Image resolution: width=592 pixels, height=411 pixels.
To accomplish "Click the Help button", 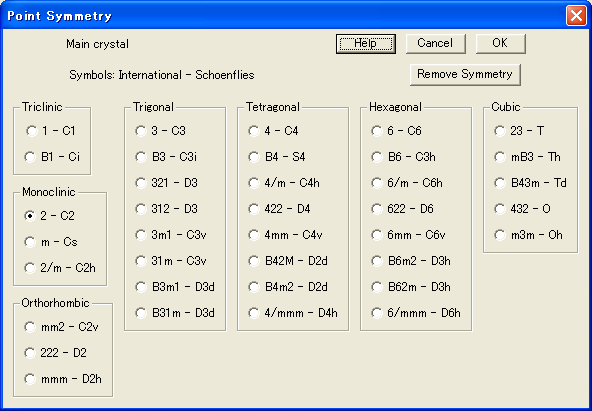I will click(x=365, y=44).
